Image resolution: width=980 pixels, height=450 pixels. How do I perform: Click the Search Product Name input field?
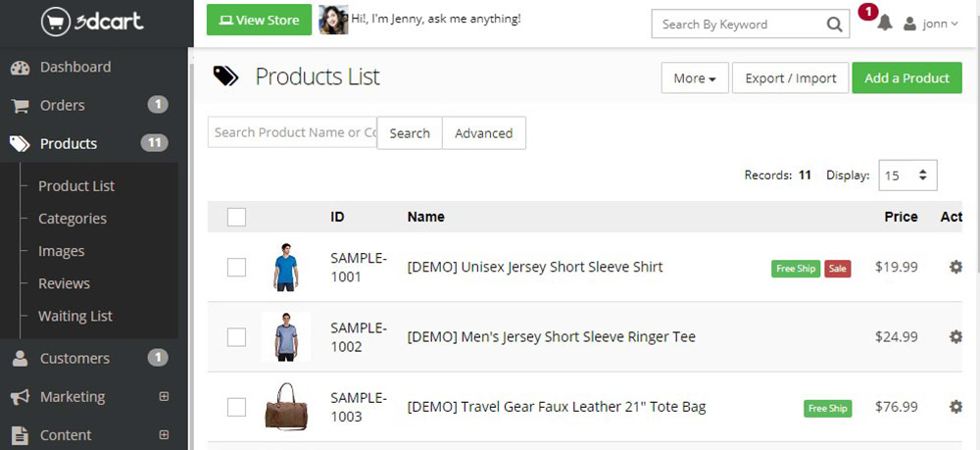point(292,132)
